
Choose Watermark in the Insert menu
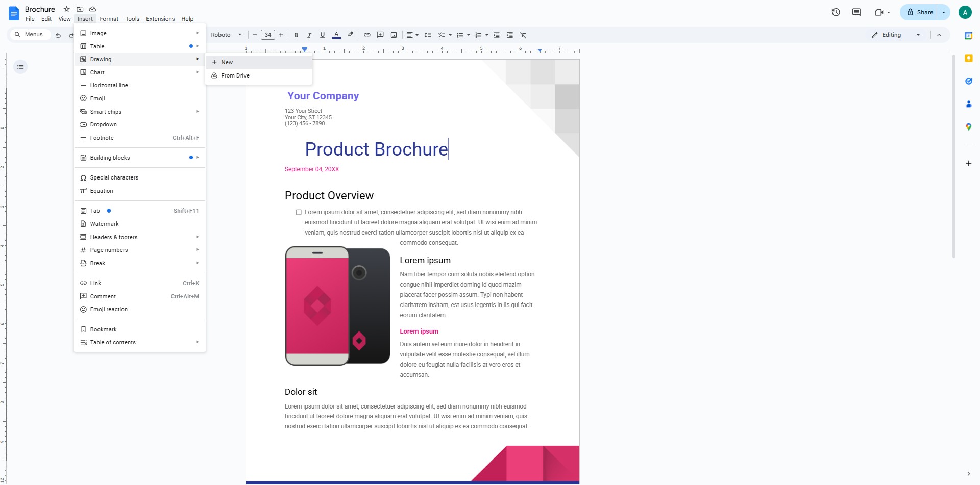point(105,224)
